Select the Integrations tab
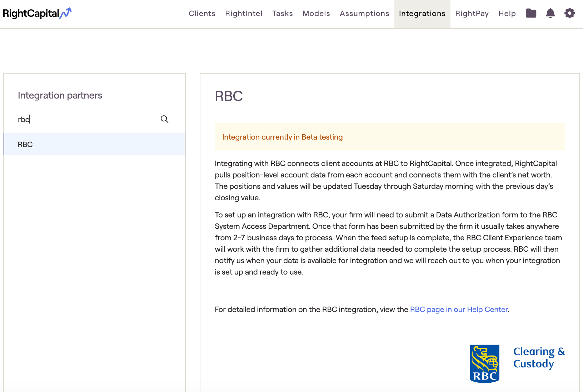 [422, 14]
